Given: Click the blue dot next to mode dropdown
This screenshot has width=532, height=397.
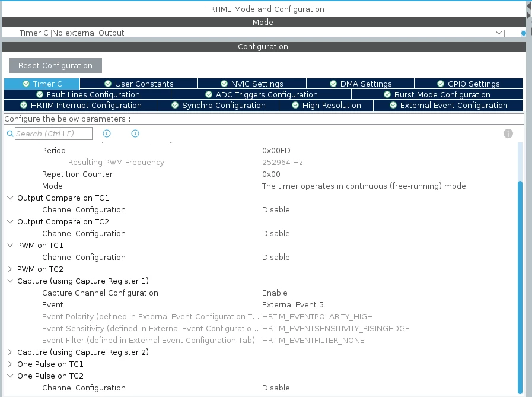Looking at the screenshot, I should click(x=524, y=33).
